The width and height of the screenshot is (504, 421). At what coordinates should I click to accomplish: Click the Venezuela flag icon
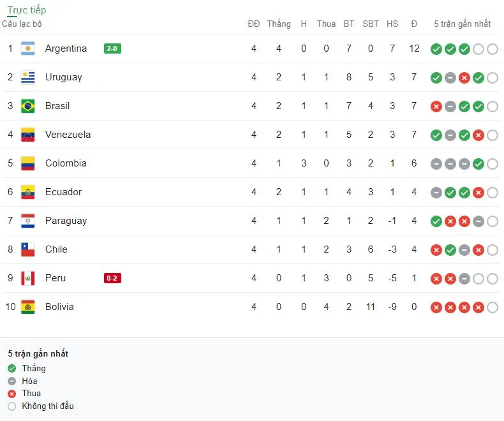[x=27, y=135]
